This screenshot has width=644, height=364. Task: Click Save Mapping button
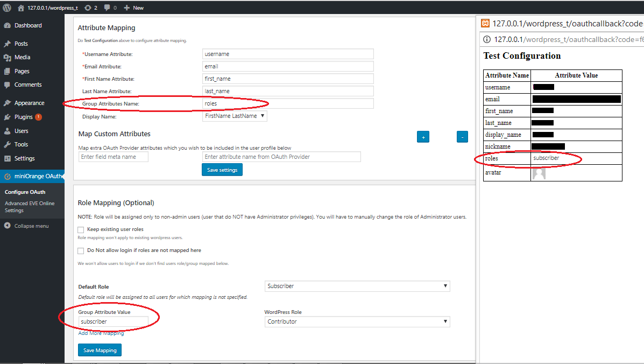(100, 350)
